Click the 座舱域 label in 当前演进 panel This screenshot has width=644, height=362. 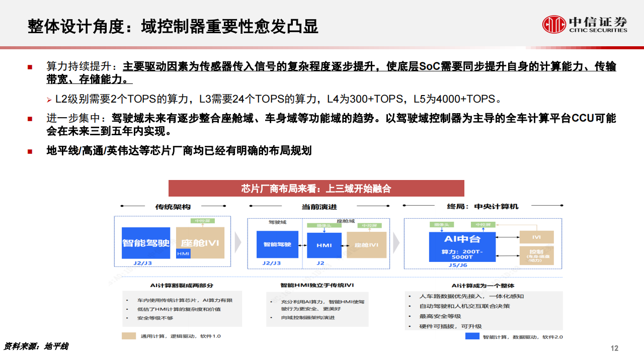tap(345, 221)
